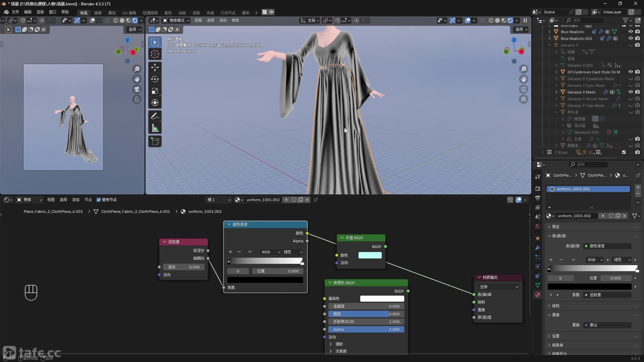
Task: Activate the Annotate pencil tool
Action: pyautogui.click(x=155, y=116)
